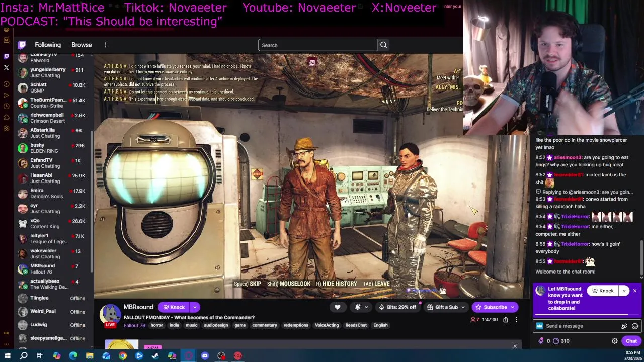Open the stream's three-dot options menu
This screenshot has width=644, height=362.
coord(516,320)
